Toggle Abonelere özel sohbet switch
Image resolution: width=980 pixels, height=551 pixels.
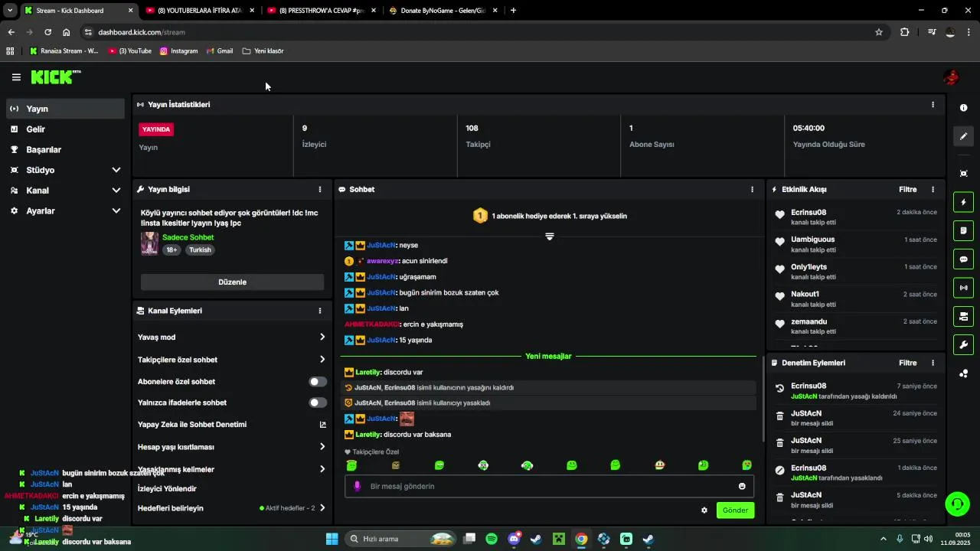coord(318,381)
